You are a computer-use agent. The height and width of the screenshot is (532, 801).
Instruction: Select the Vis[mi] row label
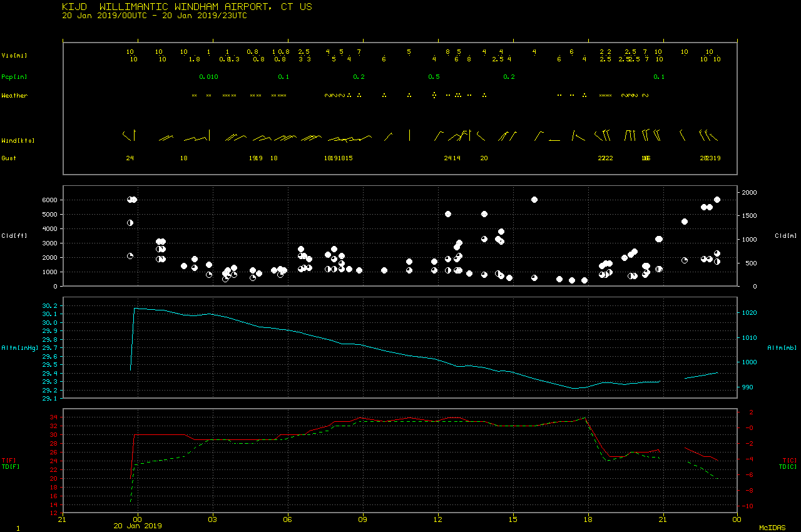(14, 56)
